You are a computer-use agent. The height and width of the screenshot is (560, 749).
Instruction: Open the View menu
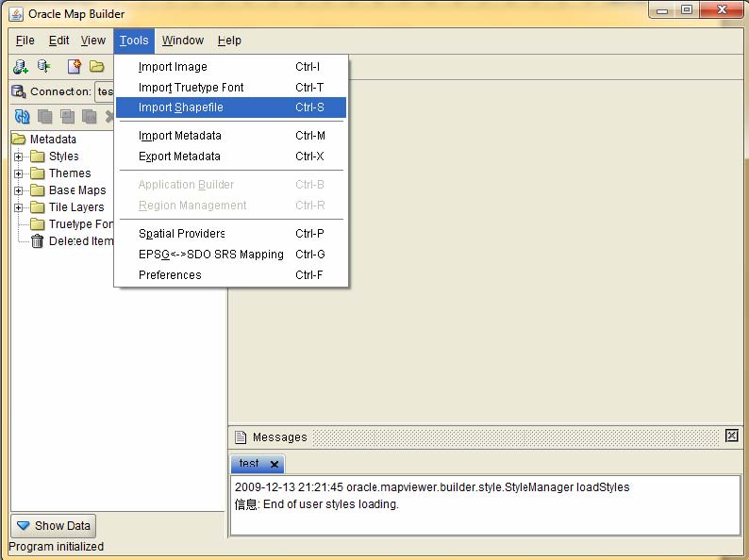pyautogui.click(x=93, y=41)
